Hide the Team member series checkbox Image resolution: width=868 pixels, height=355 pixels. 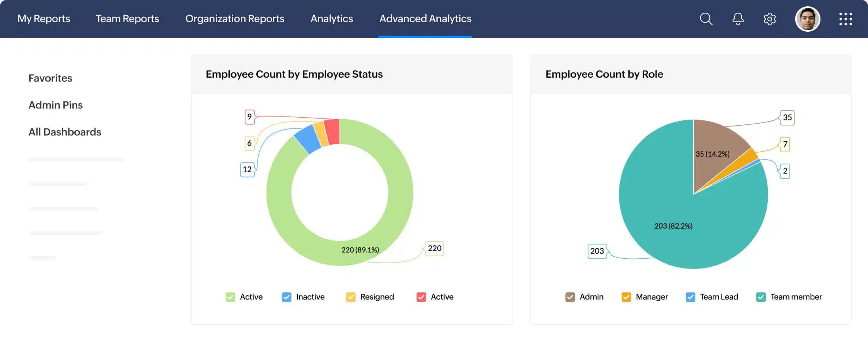[x=761, y=297]
